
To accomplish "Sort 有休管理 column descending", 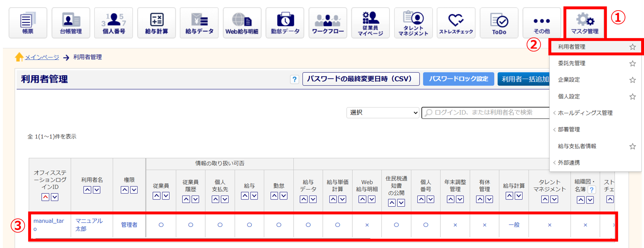I will [x=489, y=199].
